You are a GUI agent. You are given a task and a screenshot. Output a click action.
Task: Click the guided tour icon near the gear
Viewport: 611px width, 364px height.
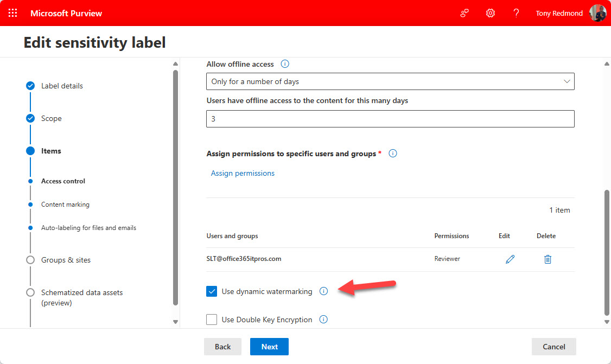(x=464, y=12)
